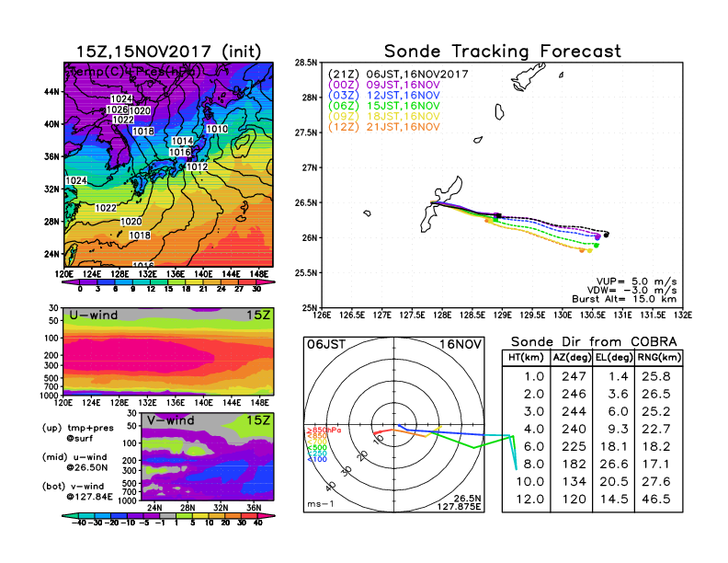The image size is (728, 563).
Task: Click the 'VDW= -3.0 m/s' parameter text
Action: click(631, 291)
